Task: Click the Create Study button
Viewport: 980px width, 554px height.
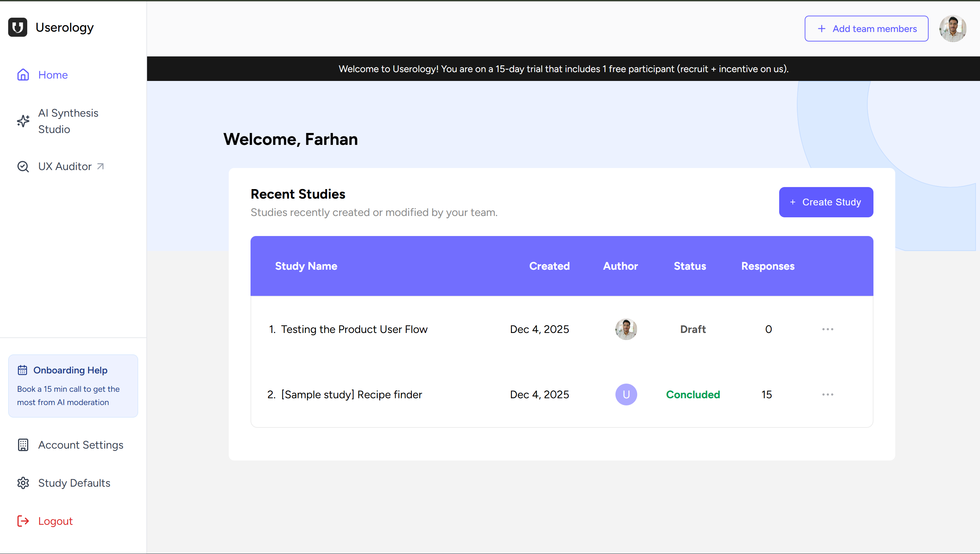Action: (x=825, y=202)
